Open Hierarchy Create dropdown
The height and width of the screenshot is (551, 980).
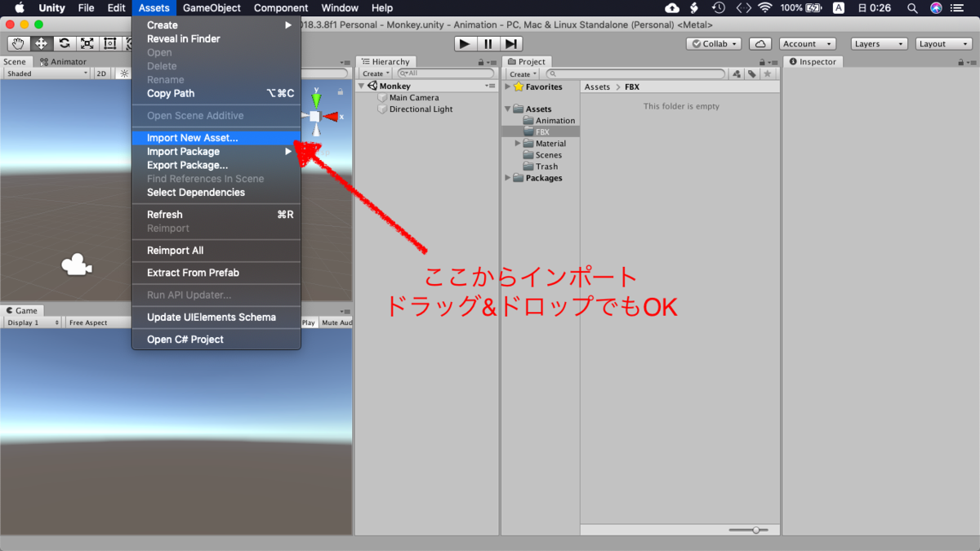[x=376, y=74]
